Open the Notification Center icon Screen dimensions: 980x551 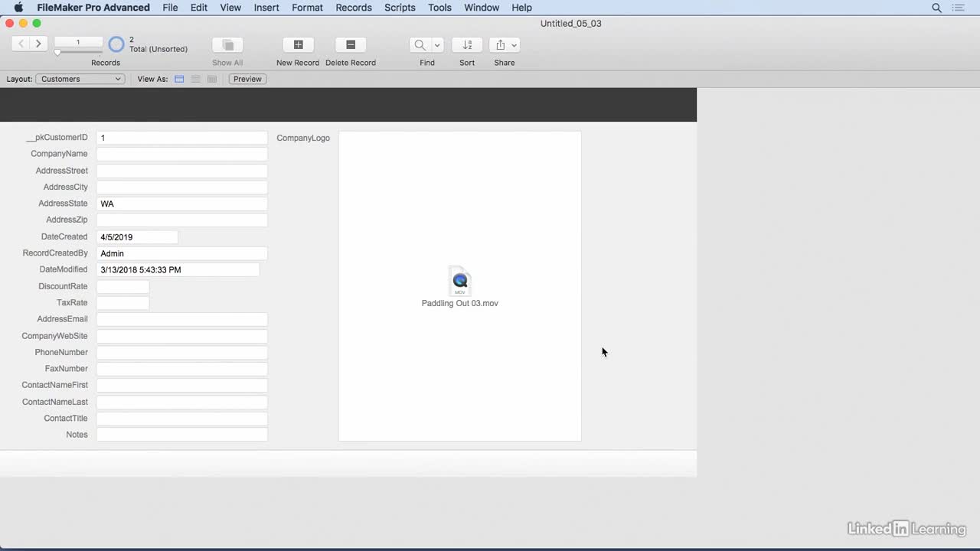[x=958, y=8]
